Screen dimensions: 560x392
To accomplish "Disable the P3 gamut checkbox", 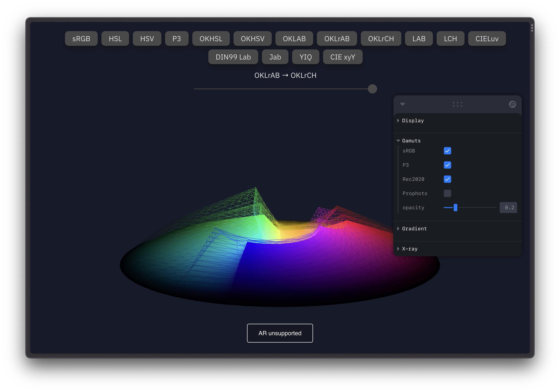I will coord(447,165).
